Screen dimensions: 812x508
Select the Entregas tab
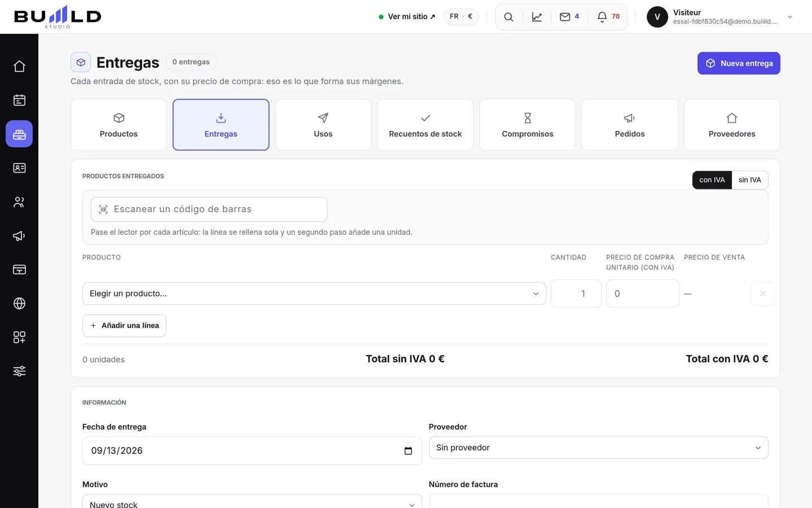(221, 125)
